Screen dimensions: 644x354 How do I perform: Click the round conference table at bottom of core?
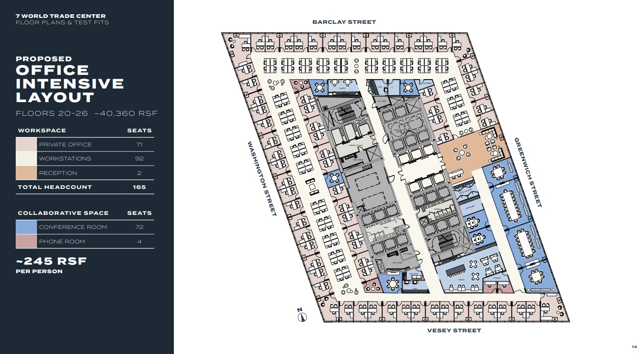[x=393, y=283]
